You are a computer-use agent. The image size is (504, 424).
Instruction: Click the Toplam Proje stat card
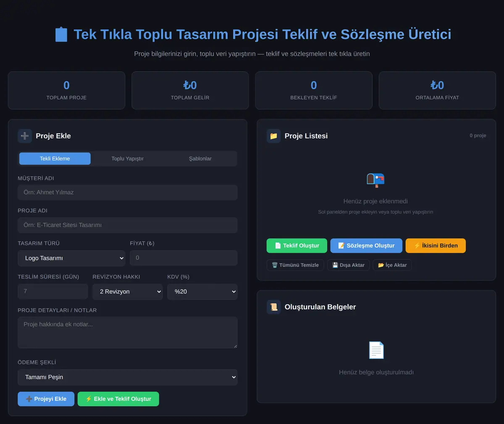pos(66,90)
